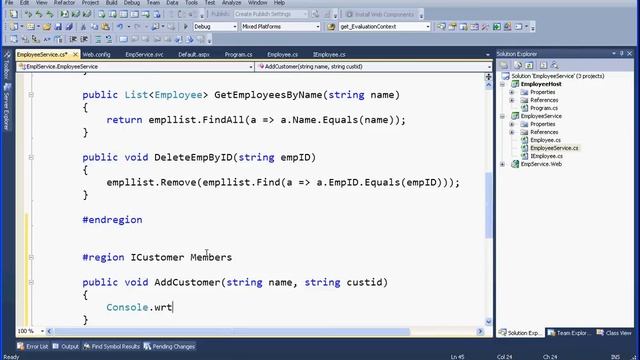Open the Analyze menu

[x=231, y=2]
